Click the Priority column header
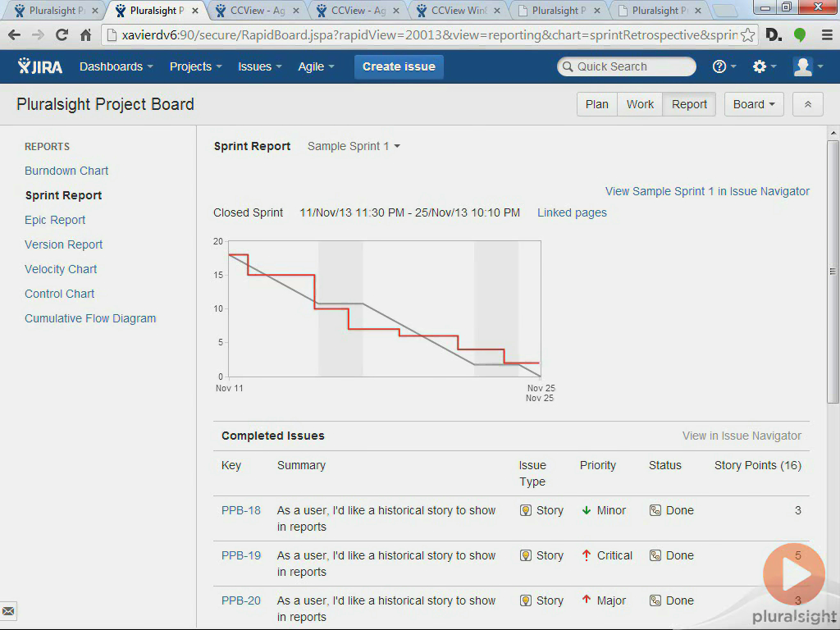 point(597,466)
